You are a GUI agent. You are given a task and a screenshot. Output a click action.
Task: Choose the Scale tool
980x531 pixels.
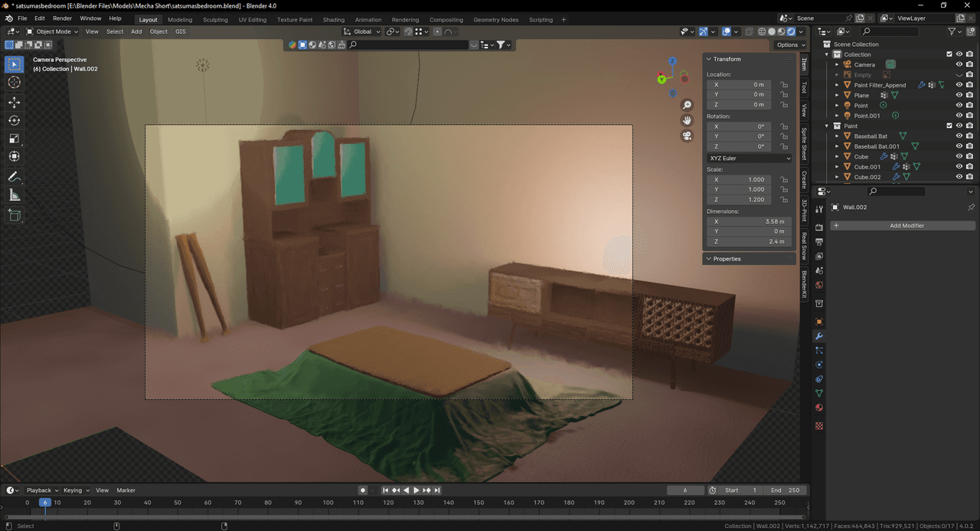[15, 139]
